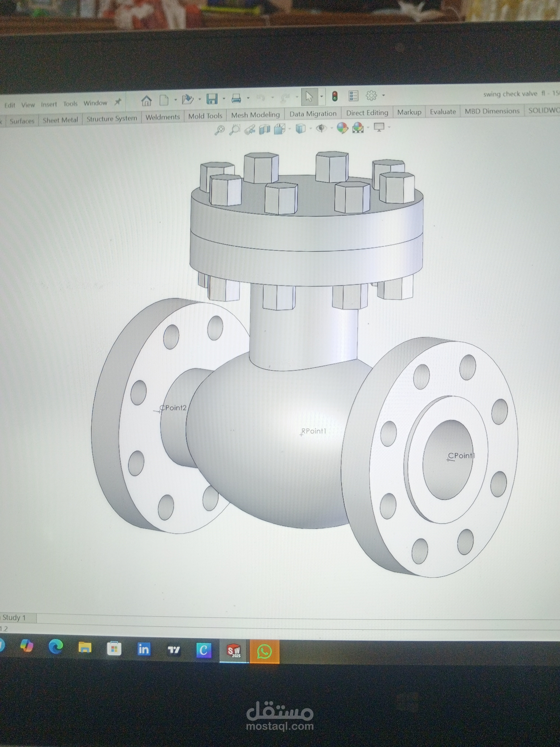Viewport: 560px width, 747px height.
Task: Open the Edit menu
Action: (x=10, y=105)
